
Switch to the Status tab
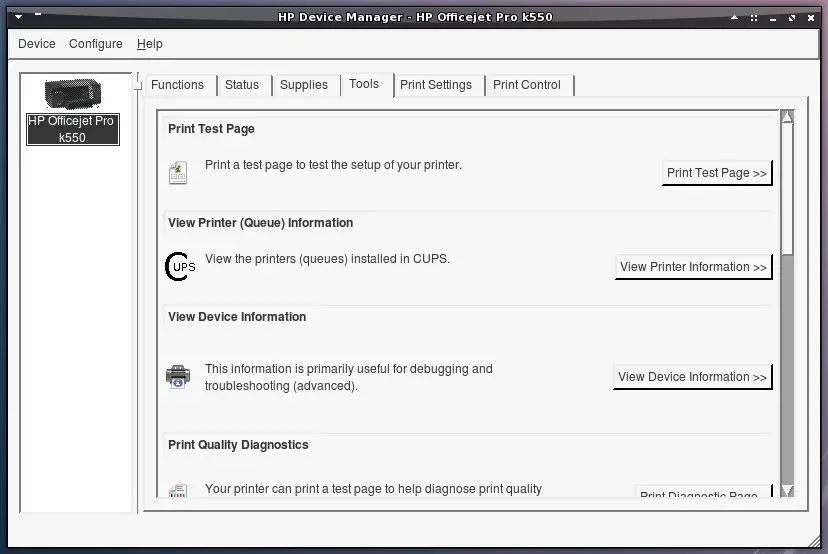tap(242, 85)
